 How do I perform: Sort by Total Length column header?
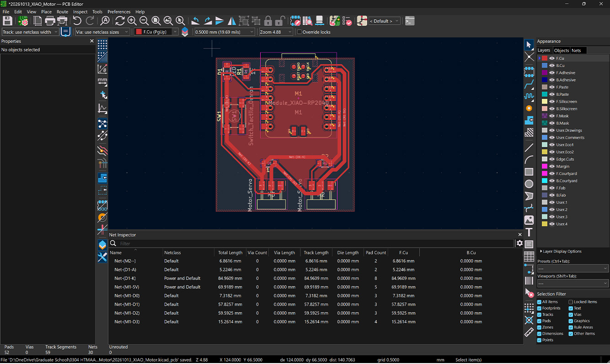pyautogui.click(x=230, y=252)
